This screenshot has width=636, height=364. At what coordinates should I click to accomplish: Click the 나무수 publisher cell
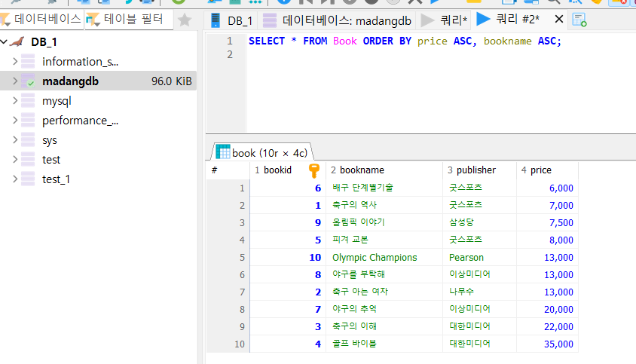(x=479, y=292)
